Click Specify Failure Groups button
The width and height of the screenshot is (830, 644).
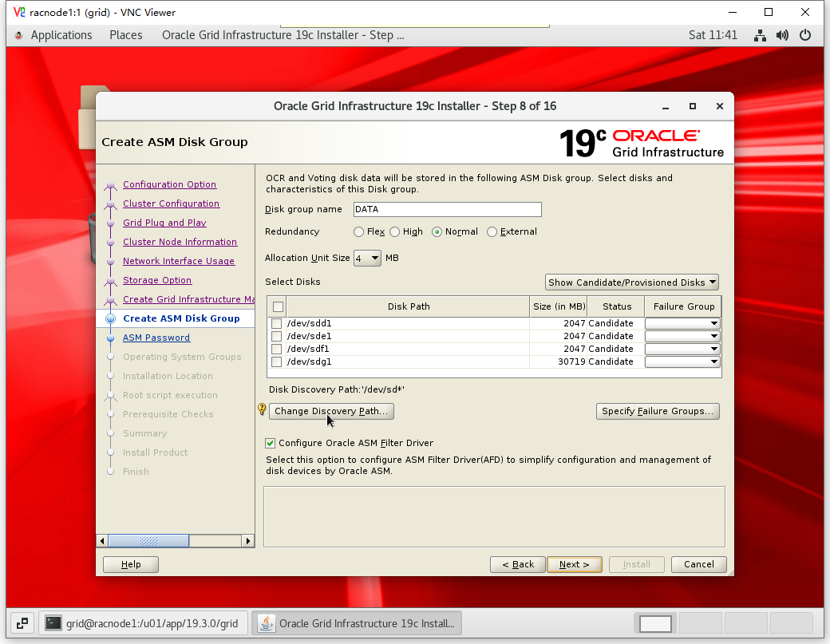[658, 411]
